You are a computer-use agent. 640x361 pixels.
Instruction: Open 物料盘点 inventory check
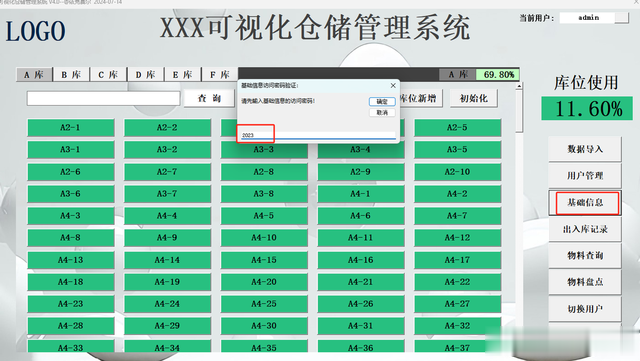(584, 282)
